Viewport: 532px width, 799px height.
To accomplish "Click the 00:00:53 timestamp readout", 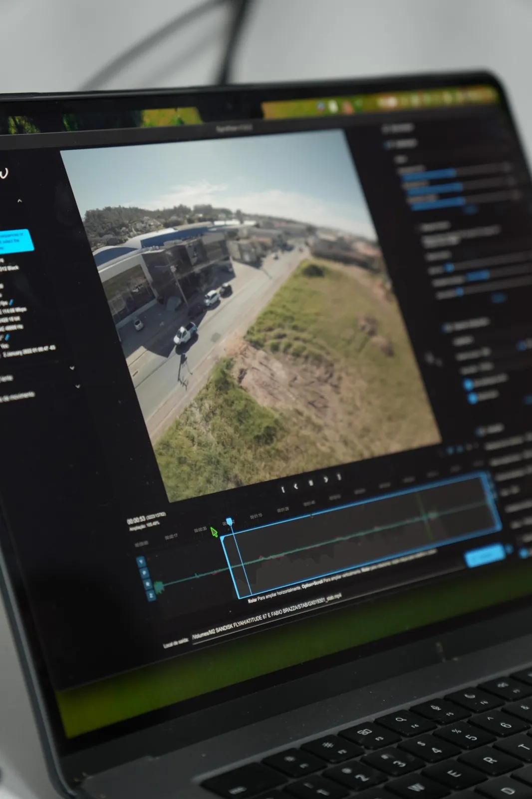I will 136,520.
